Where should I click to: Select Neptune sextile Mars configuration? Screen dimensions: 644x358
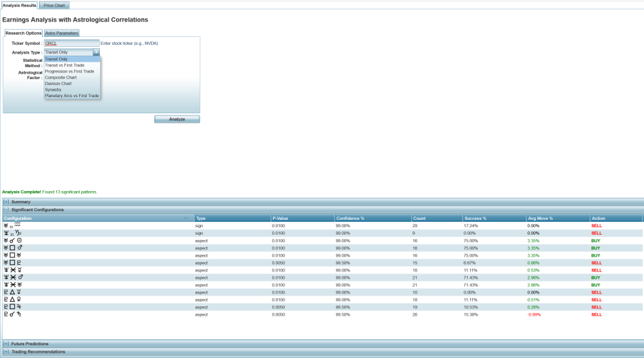click(322, 278)
